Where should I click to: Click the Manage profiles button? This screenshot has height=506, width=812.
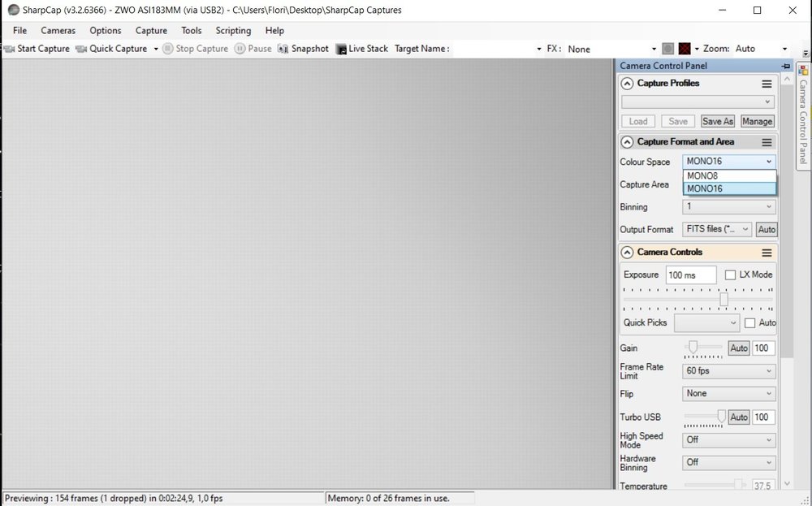pos(757,121)
